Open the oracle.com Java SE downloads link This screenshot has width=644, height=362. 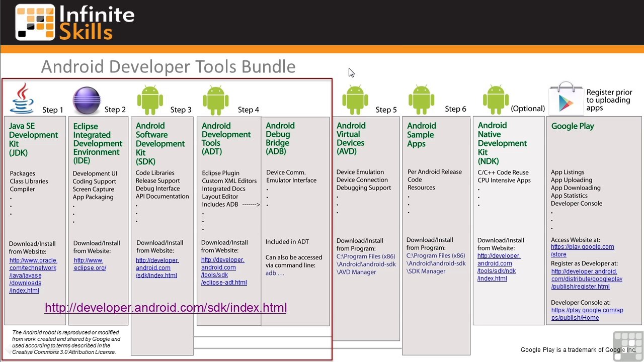(x=33, y=276)
